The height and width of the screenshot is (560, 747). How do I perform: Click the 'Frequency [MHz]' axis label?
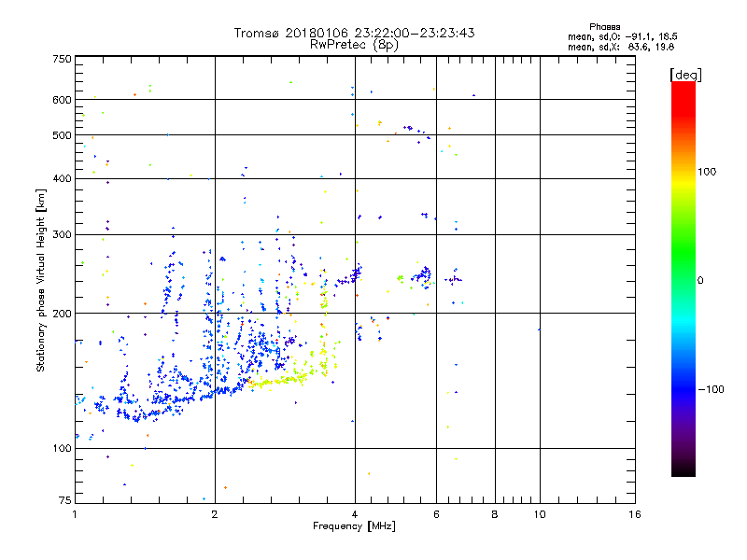coord(354,526)
